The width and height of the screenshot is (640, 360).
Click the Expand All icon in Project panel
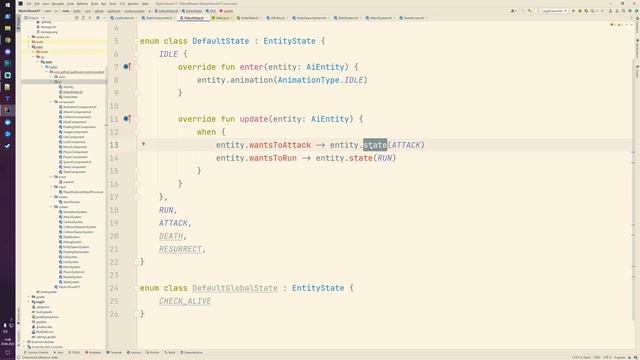tap(83, 18)
